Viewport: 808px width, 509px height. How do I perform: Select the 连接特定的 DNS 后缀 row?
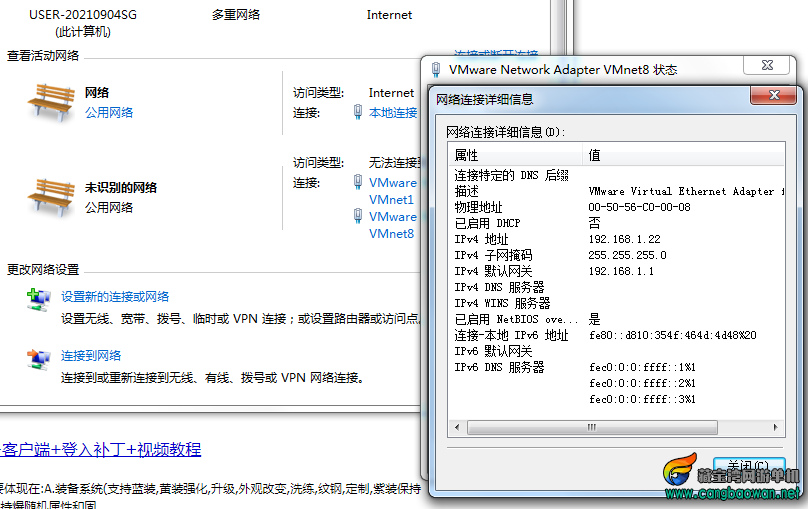[617, 175]
